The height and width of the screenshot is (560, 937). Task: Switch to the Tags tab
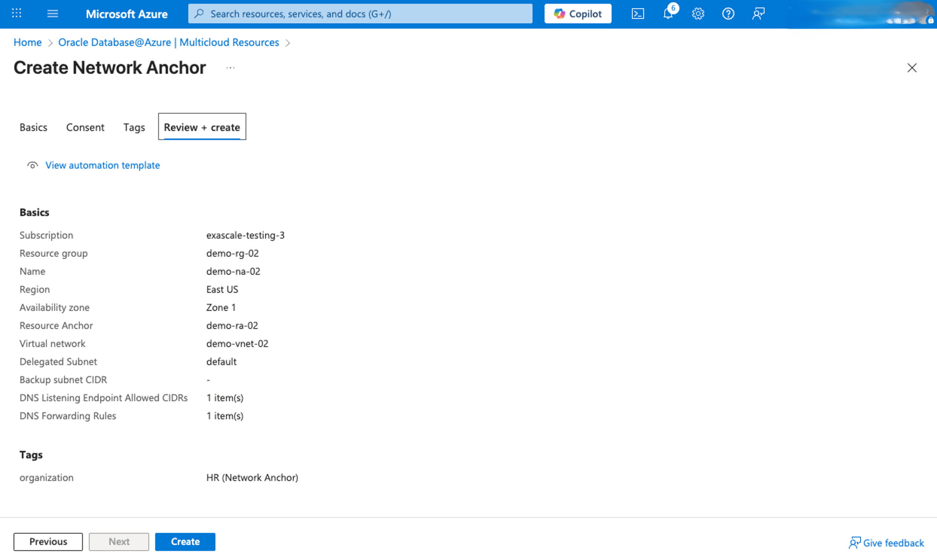point(134,127)
